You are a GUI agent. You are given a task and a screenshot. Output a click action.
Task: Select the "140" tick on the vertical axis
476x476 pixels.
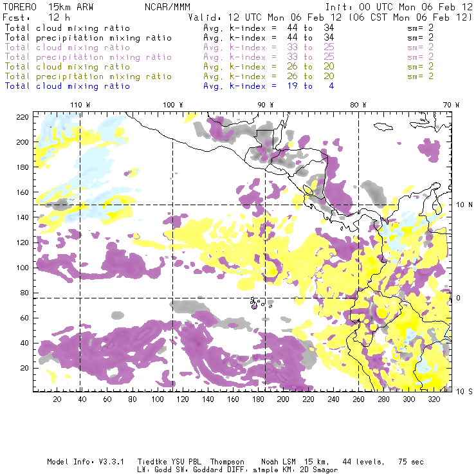click(x=23, y=217)
